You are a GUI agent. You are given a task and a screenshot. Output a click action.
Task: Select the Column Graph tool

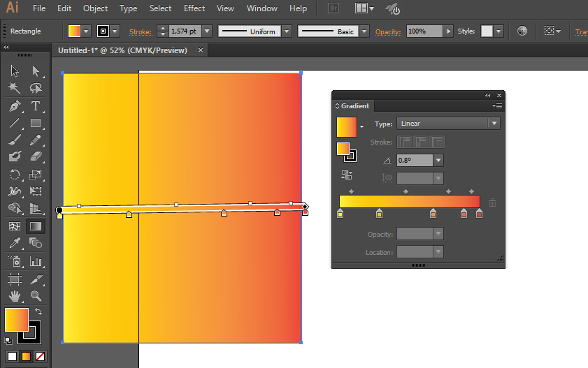click(x=36, y=261)
